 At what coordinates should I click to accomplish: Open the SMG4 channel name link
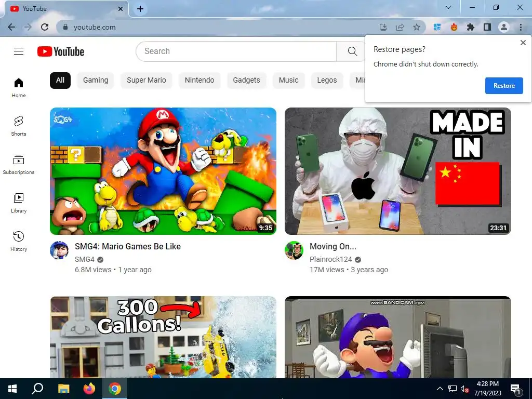click(85, 260)
